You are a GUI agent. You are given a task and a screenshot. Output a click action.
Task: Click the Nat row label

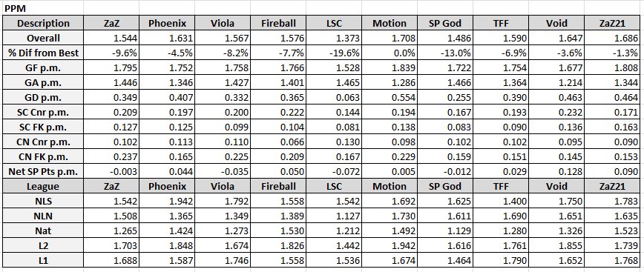pos(43,230)
